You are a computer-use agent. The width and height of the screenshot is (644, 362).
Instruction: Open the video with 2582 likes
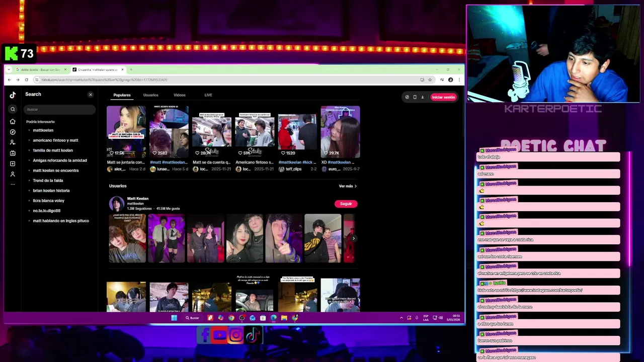(x=169, y=132)
